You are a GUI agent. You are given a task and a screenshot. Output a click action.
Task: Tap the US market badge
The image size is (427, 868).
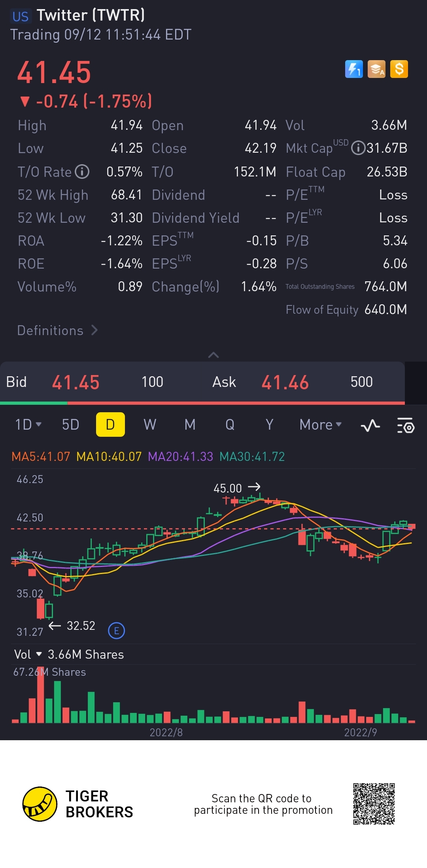point(21,16)
